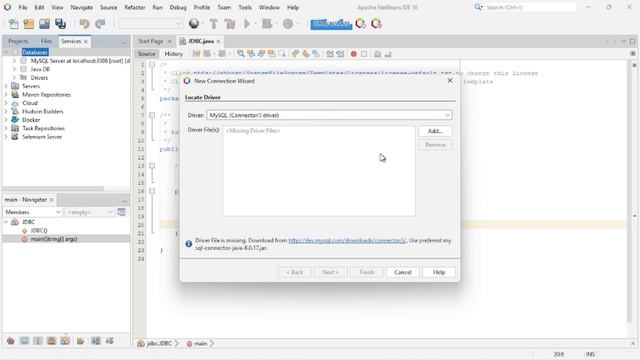
Task: Click the Stop Macro Recording square icon
Action: 364,54
